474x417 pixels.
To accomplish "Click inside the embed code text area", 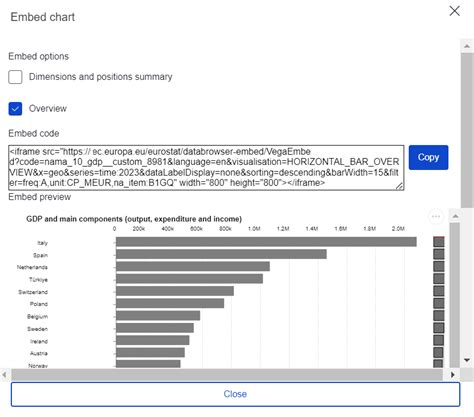I will [206, 168].
